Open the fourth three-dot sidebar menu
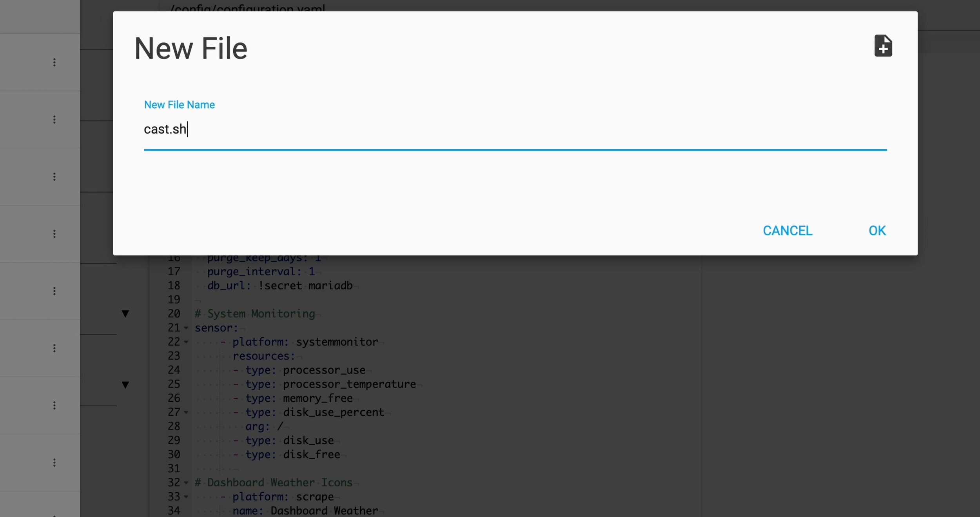Viewport: 980px width, 517px height. coord(54,234)
